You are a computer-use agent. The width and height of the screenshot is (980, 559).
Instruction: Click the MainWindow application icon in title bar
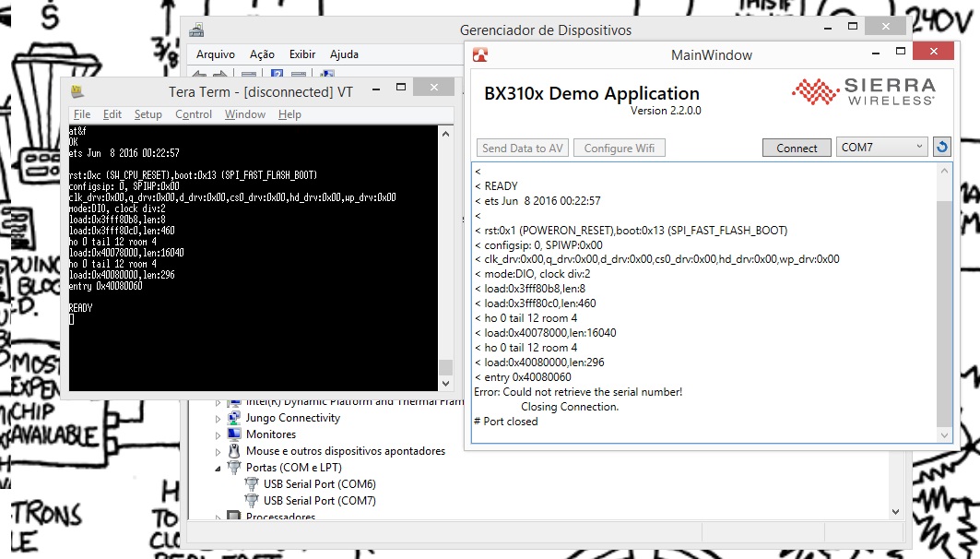[x=480, y=55]
